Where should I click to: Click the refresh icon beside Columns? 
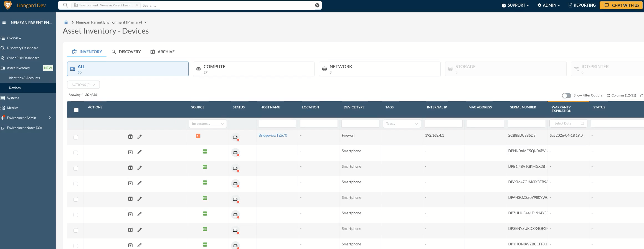641,96
